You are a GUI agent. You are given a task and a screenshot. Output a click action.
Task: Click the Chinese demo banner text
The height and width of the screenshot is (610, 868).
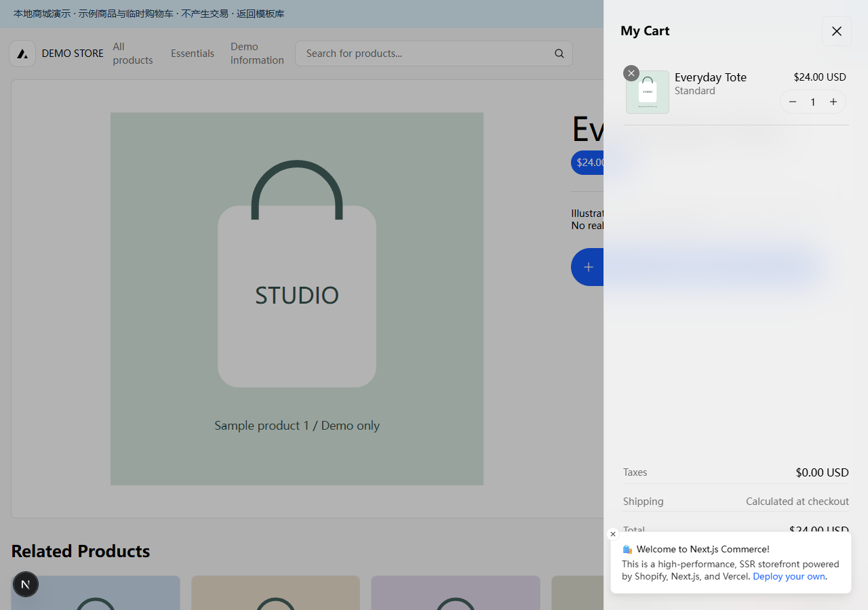pos(149,14)
